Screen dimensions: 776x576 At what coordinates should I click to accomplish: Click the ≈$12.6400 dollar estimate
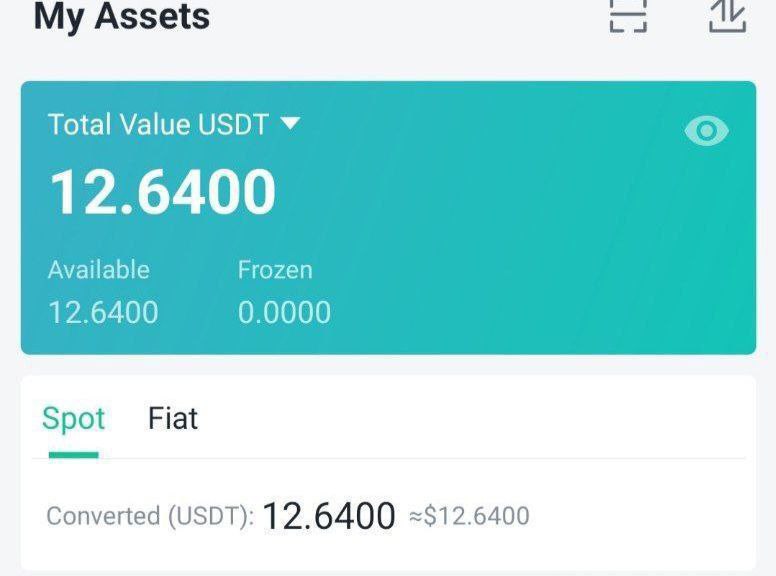[x=469, y=517]
